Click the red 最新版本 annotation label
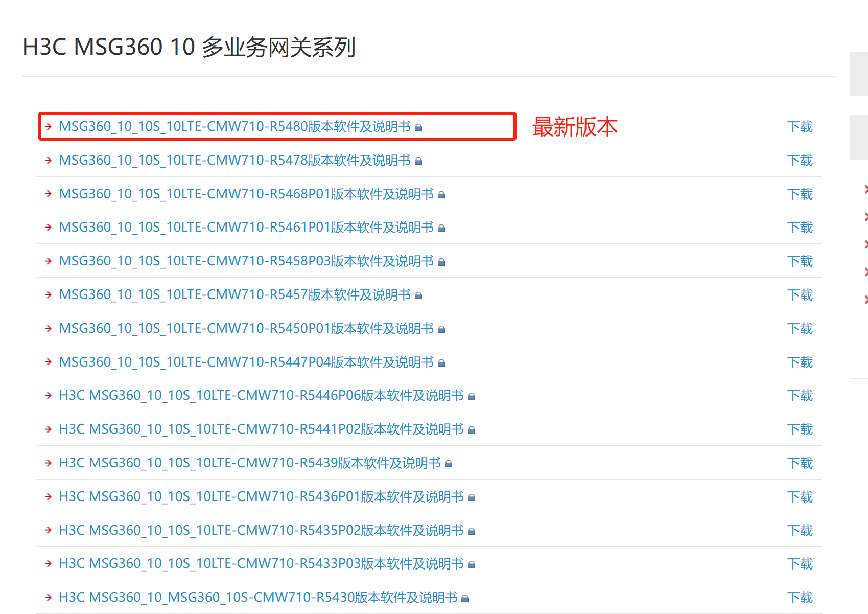Screen dimensions: 868x614 coord(575,127)
